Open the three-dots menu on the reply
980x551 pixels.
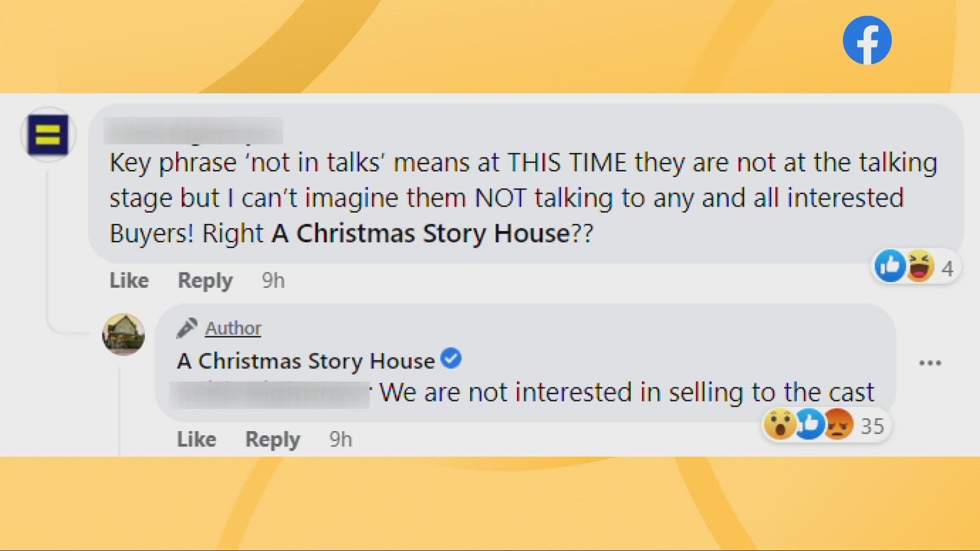click(x=930, y=363)
